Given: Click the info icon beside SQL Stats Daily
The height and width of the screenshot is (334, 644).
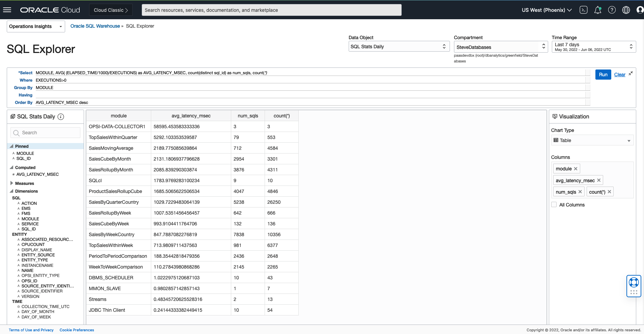Looking at the screenshot, I should pos(60,117).
